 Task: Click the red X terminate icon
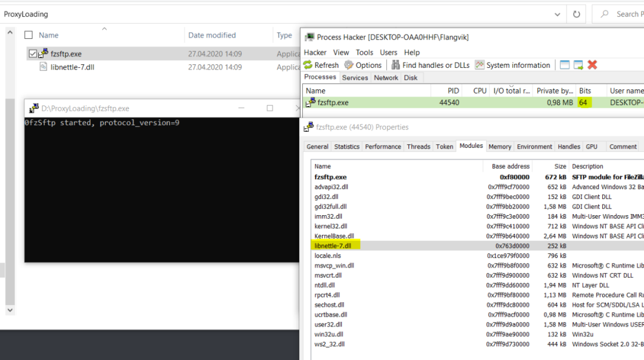pos(592,65)
